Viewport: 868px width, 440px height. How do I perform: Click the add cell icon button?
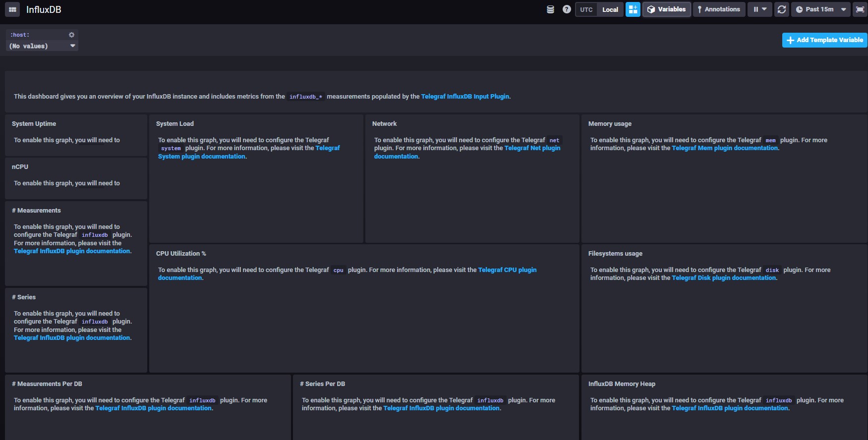(x=633, y=9)
